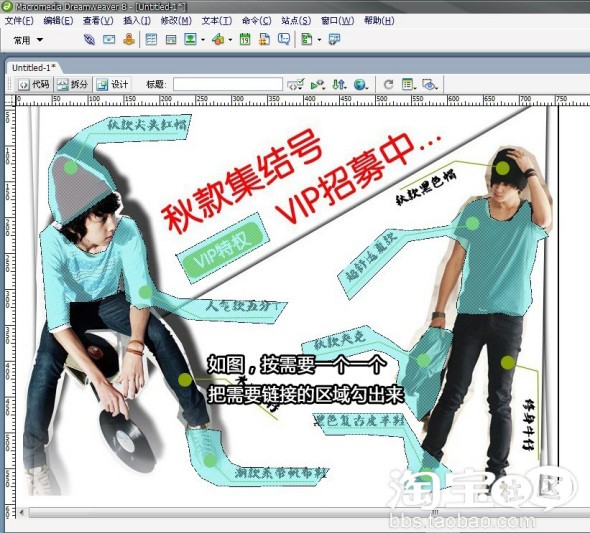Click the Insert Div Tag icon
The image size is (590, 533).
pyautogui.click(x=171, y=39)
